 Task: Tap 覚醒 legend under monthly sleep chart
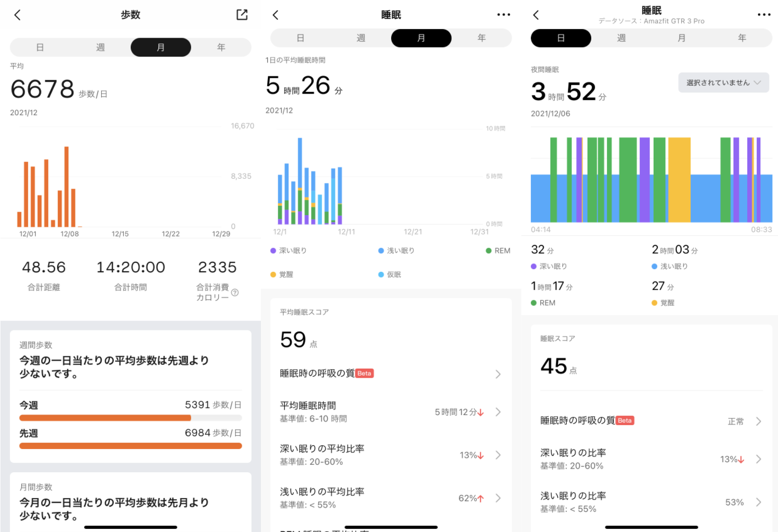(282, 274)
